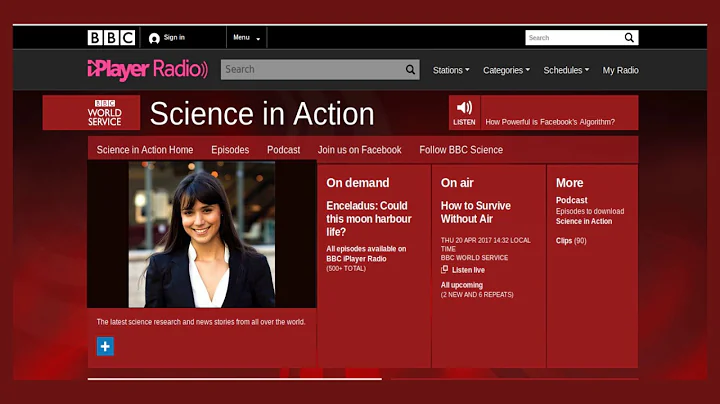Click the BBC logo
The height and width of the screenshot is (404, 720).
111,38
